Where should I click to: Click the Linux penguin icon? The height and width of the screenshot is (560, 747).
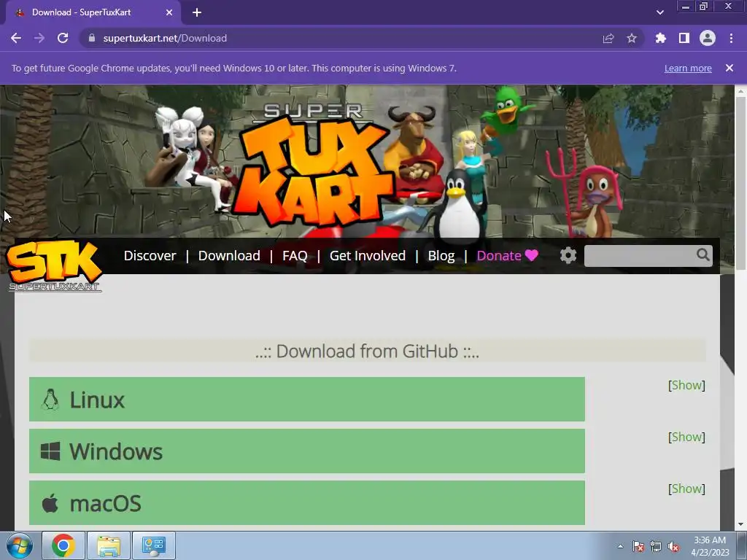50,400
